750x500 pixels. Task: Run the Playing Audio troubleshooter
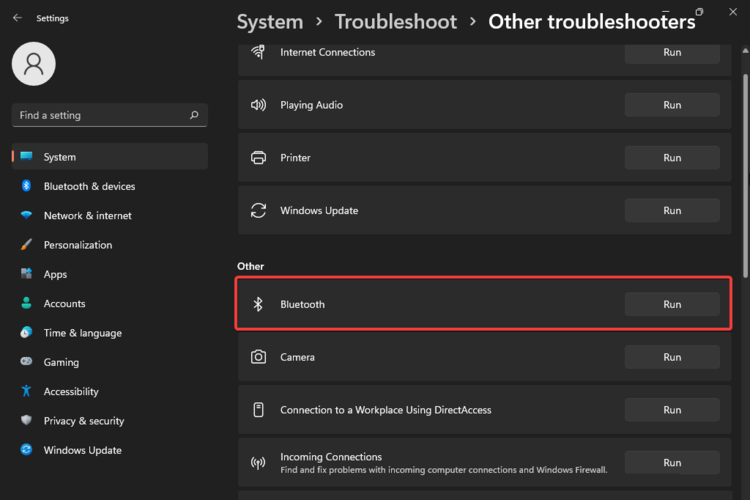coord(672,105)
